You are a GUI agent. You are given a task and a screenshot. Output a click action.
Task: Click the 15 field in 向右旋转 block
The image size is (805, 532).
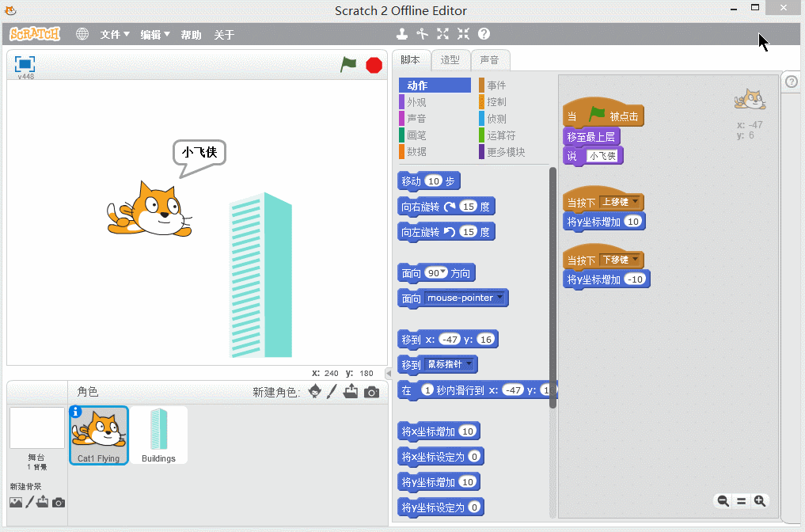pyautogui.click(x=469, y=207)
